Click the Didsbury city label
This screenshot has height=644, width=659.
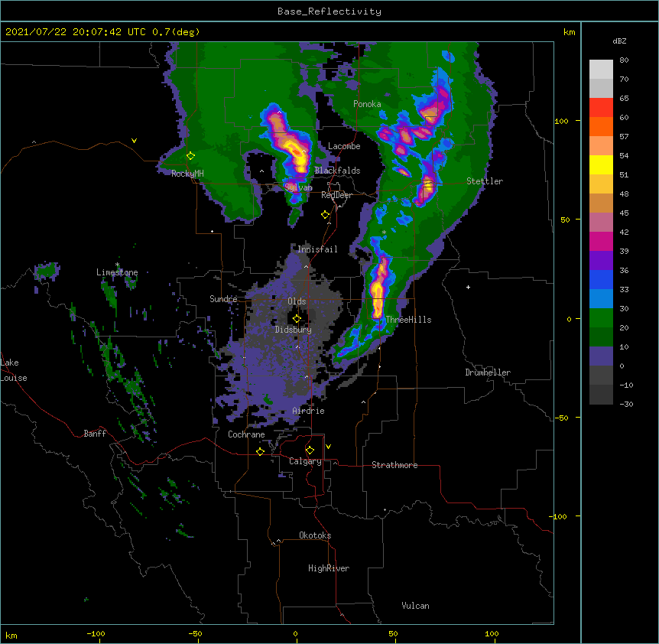[x=293, y=330]
